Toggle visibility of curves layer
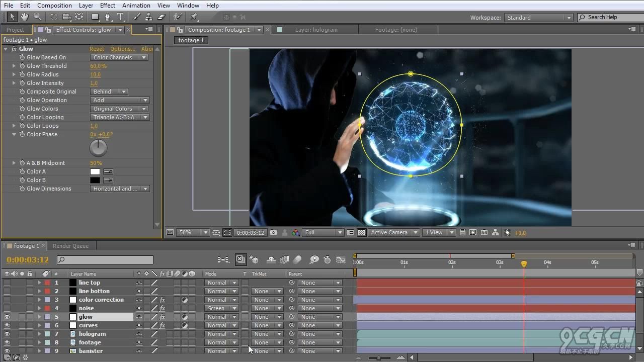The width and height of the screenshot is (644, 362). pos(7,325)
